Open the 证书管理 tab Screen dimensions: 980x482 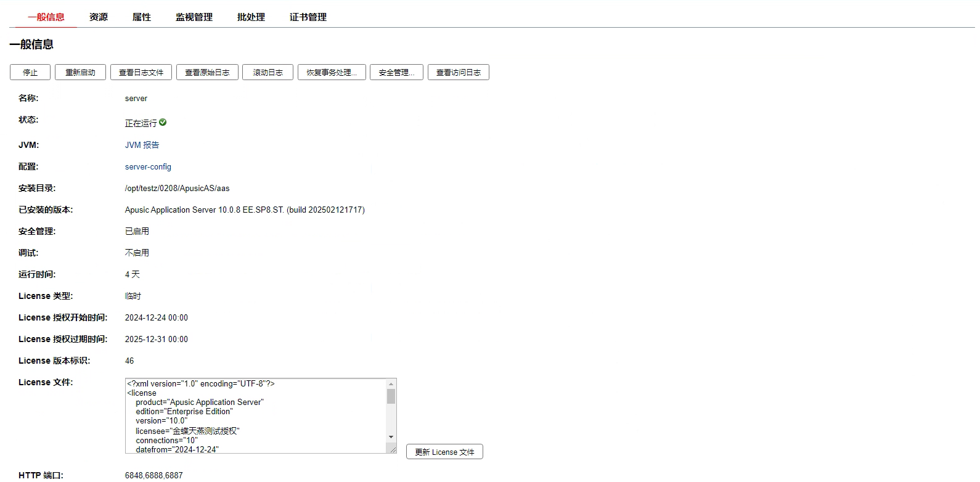(308, 17)
